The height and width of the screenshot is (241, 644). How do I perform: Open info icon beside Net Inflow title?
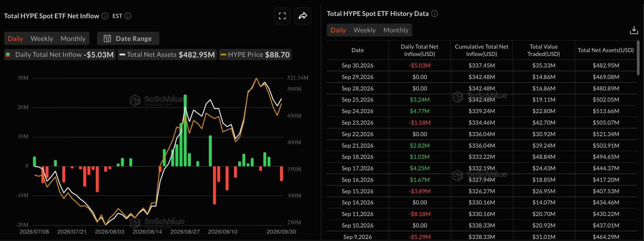105,16
